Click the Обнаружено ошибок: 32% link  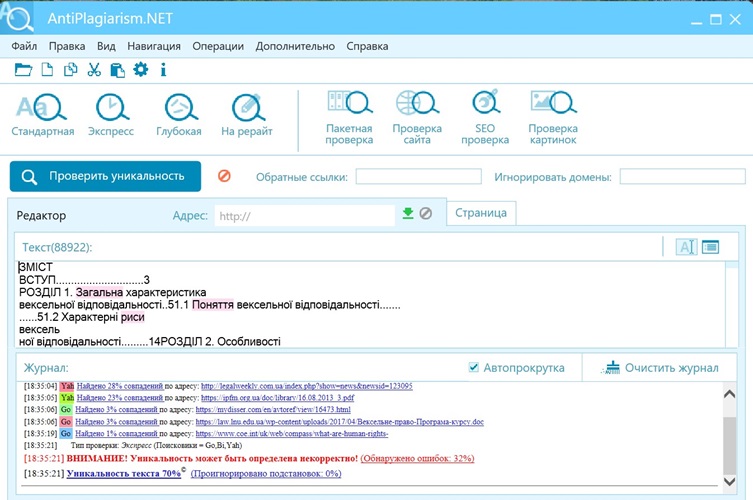417,458
